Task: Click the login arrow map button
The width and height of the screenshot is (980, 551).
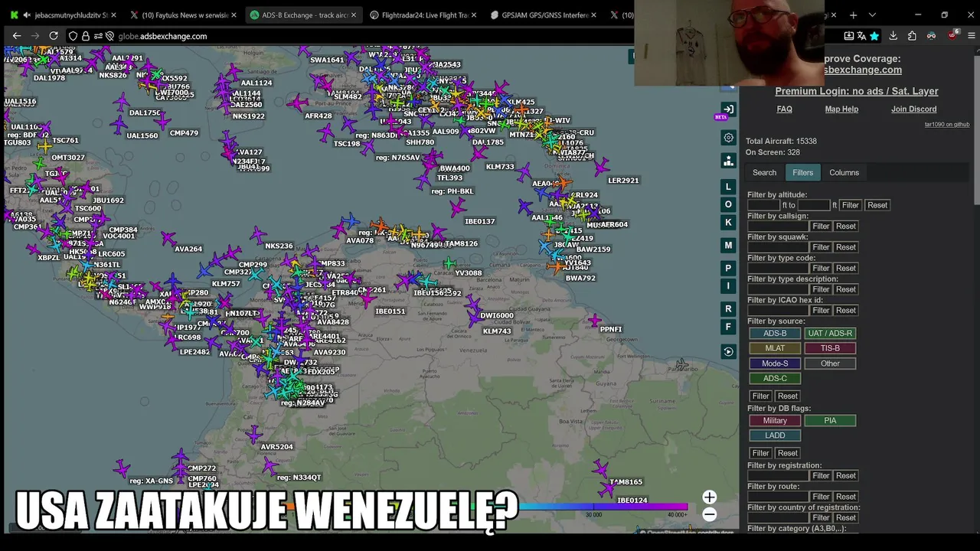Action: coord(728,109)
